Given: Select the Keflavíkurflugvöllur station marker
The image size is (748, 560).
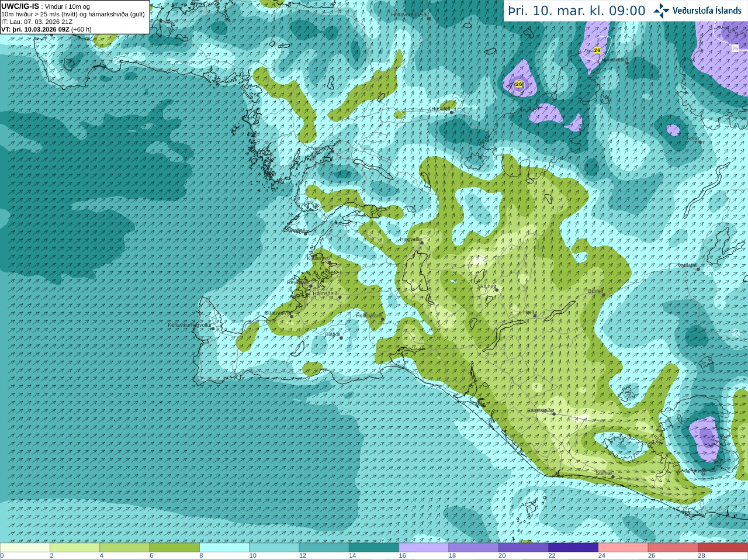Looking at the screenshot, I should (213, 329).
